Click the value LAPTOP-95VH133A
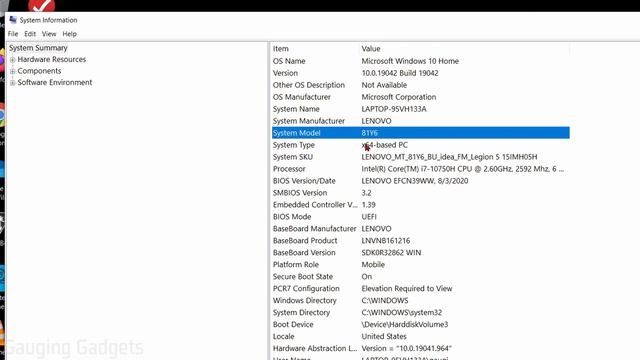The height and width of the screenshot is (360, 640). 393,109
